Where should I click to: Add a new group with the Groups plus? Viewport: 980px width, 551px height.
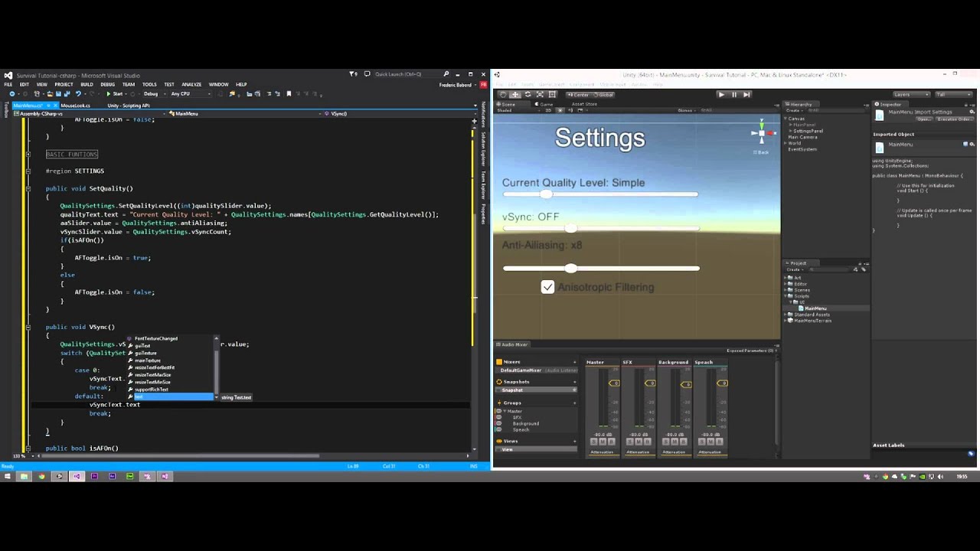coord(574,403)
